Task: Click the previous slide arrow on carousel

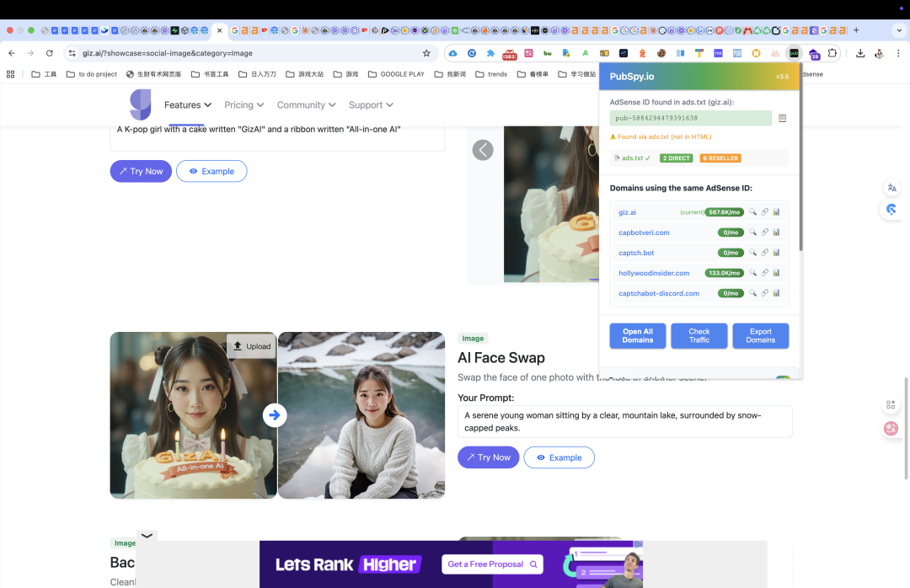Action: click(483, 150)
